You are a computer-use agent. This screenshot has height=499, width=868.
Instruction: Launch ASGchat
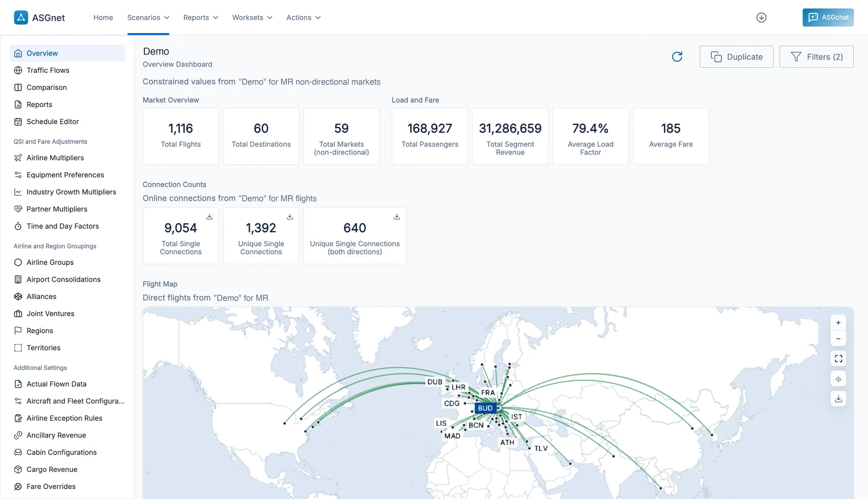[828, 17]
